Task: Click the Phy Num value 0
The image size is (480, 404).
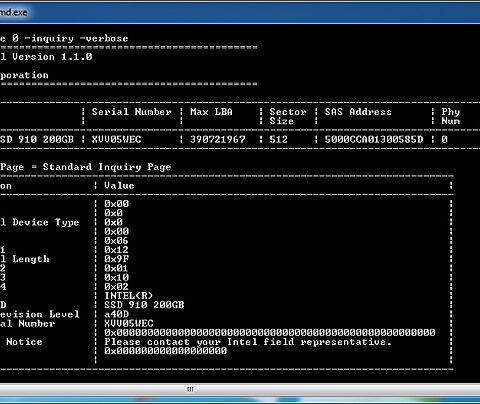Action: (444, 139)
